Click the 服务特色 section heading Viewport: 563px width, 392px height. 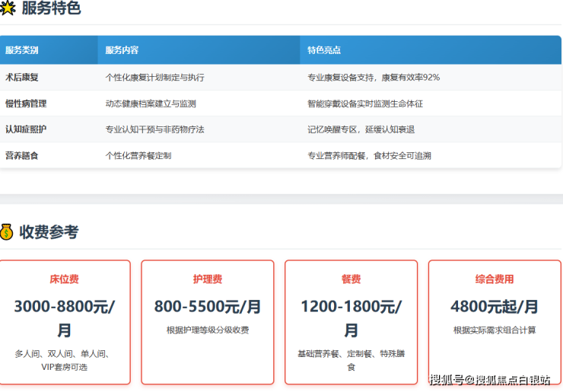click(51, 8)
